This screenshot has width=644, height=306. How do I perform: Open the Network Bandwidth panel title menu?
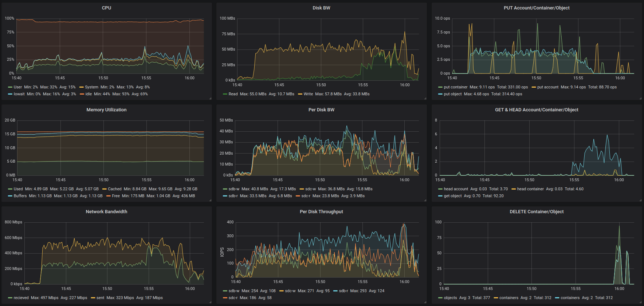[x=106, y=212]
